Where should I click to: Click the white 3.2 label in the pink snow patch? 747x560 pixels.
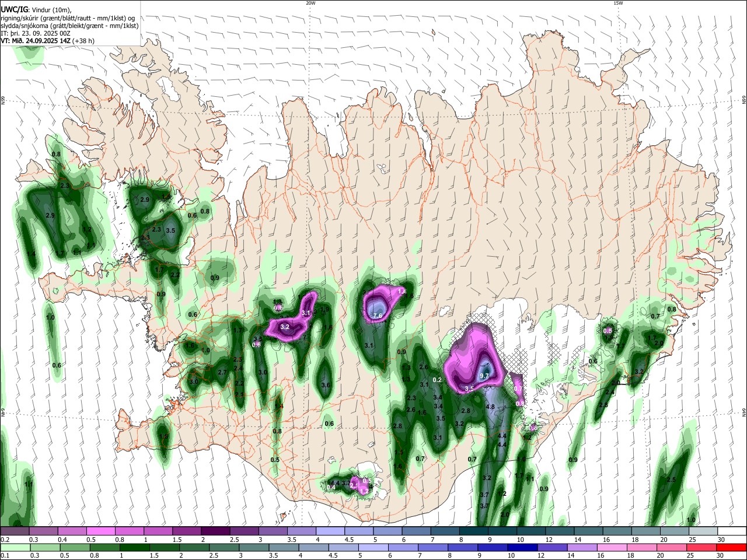point(285,327)
